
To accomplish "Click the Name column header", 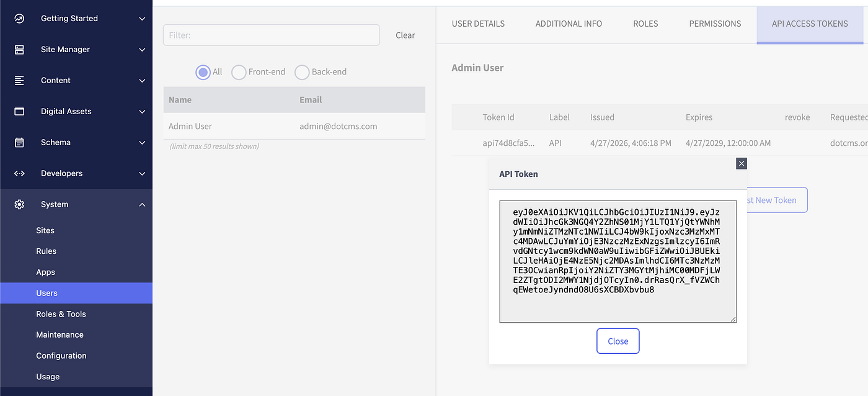I will (x=180, y=99).
